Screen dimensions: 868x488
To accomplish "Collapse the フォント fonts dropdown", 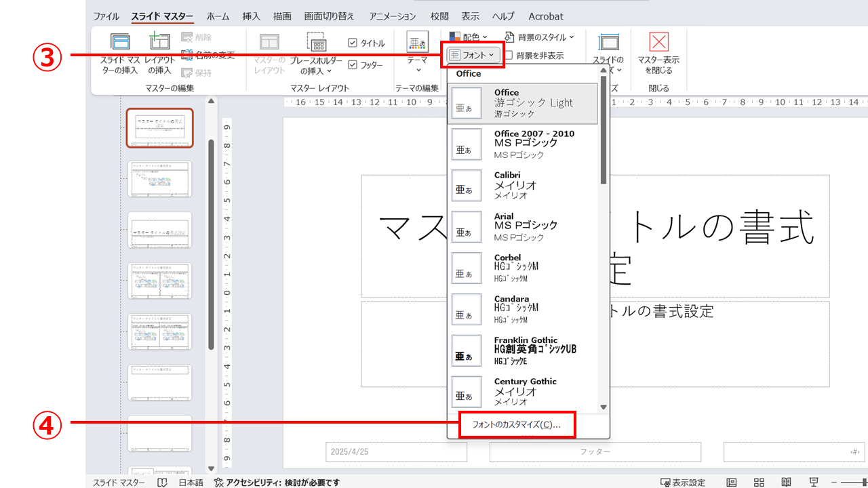I will 474,54.
